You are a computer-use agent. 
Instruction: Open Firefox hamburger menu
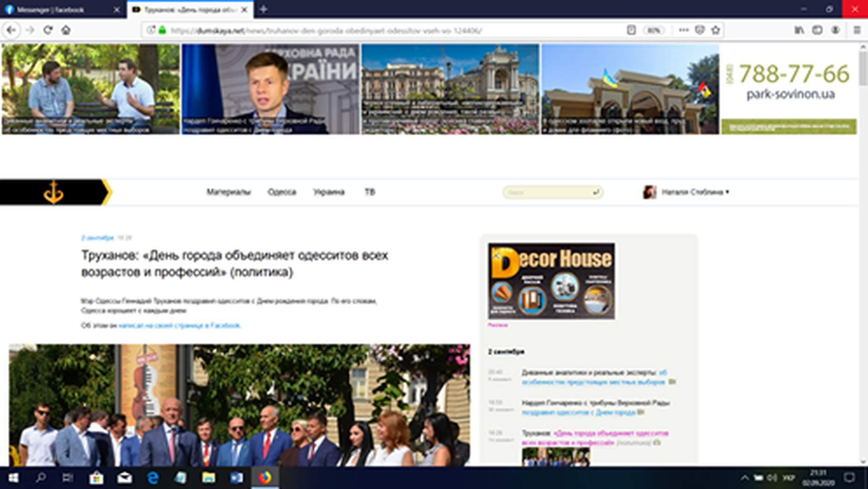coord(857,30)
